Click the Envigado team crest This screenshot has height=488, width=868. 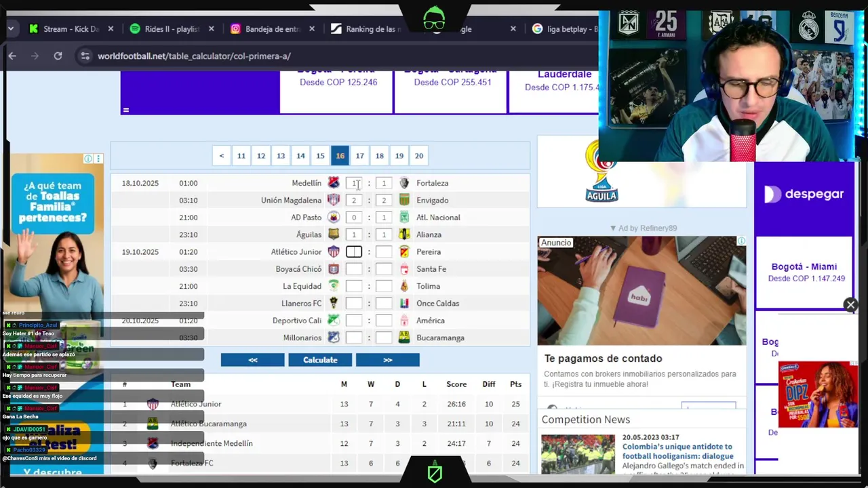[x=404, y=200]
